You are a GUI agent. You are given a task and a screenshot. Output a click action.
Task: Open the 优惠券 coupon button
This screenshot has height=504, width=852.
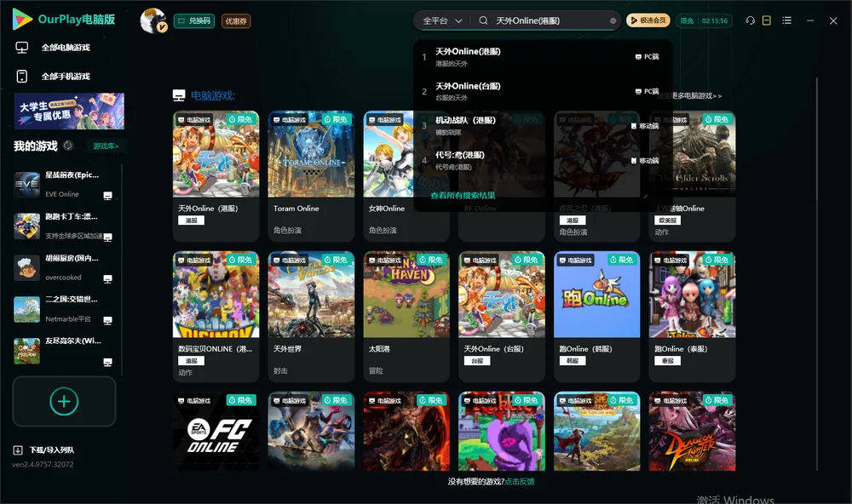[x=236, y=21]
